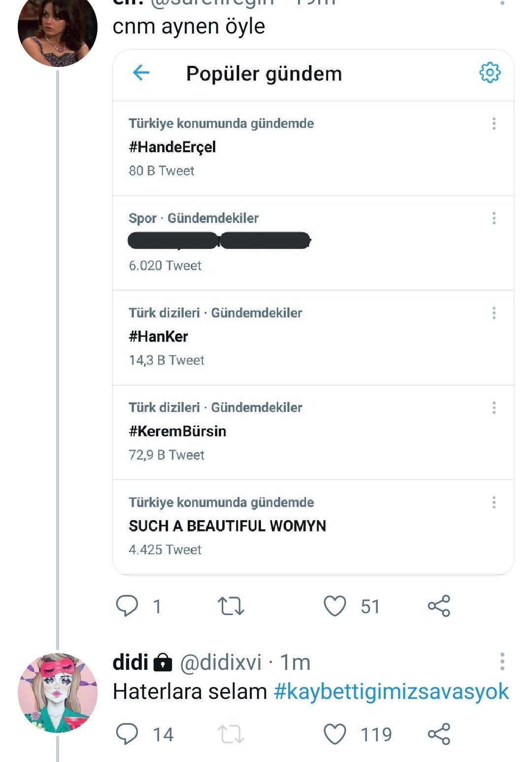The height and width of the screenshot is (762, 532).
Task: Click the back arrow in Popüler gündem
Action: coord(141,73)
